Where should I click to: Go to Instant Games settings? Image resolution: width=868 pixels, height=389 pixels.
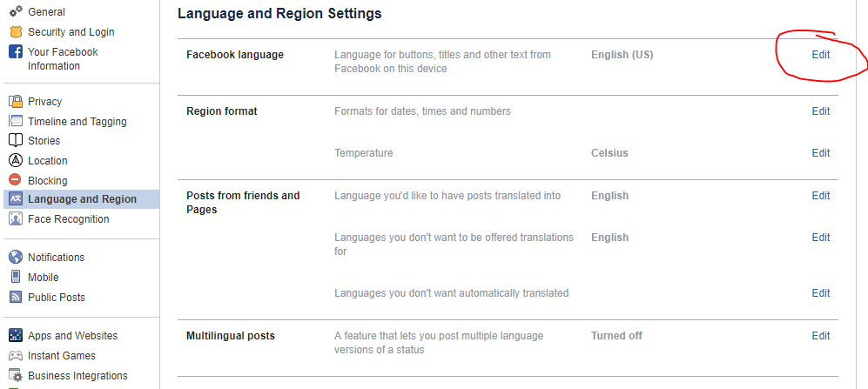point(61,356)
